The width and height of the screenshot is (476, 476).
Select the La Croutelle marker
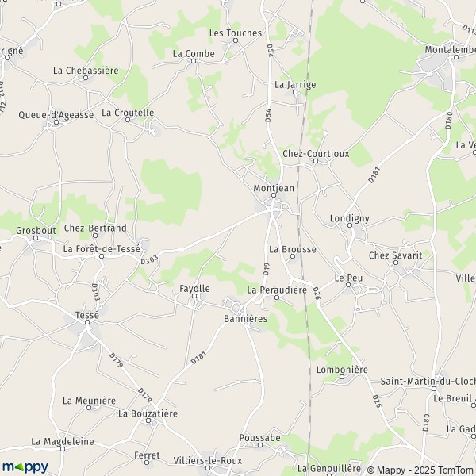[x=128, y=120]
